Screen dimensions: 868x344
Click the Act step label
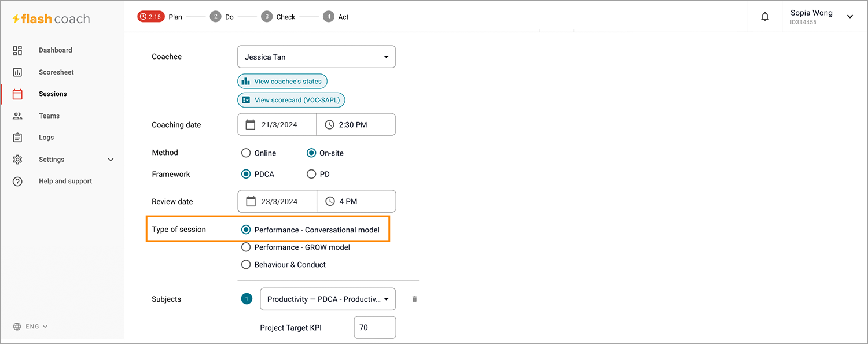tap(344, 17)
